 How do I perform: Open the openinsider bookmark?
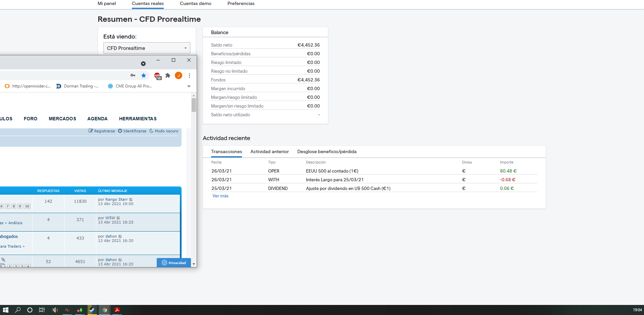(x=28, y=86)
